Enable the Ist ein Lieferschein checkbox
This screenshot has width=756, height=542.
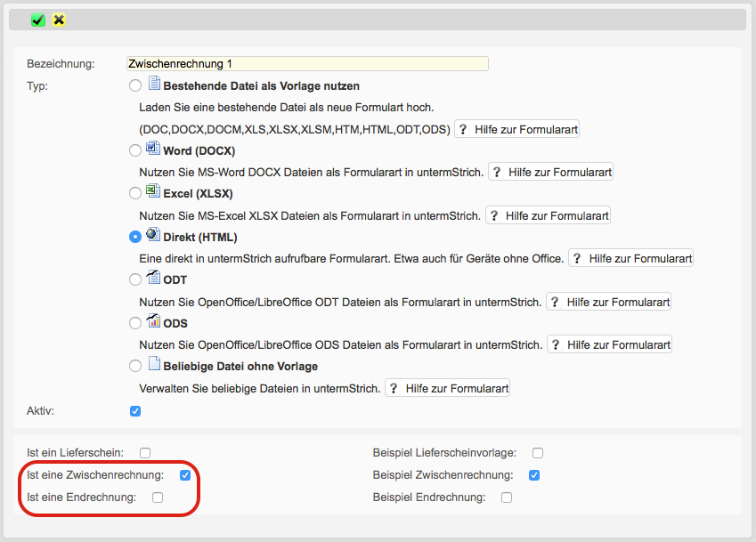pos(145,453)
